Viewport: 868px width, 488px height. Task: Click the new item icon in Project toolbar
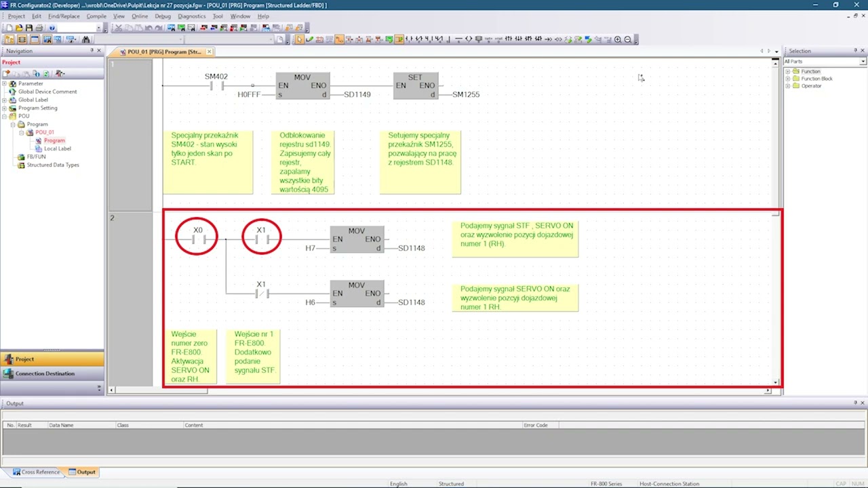click(x=6, y=73)
